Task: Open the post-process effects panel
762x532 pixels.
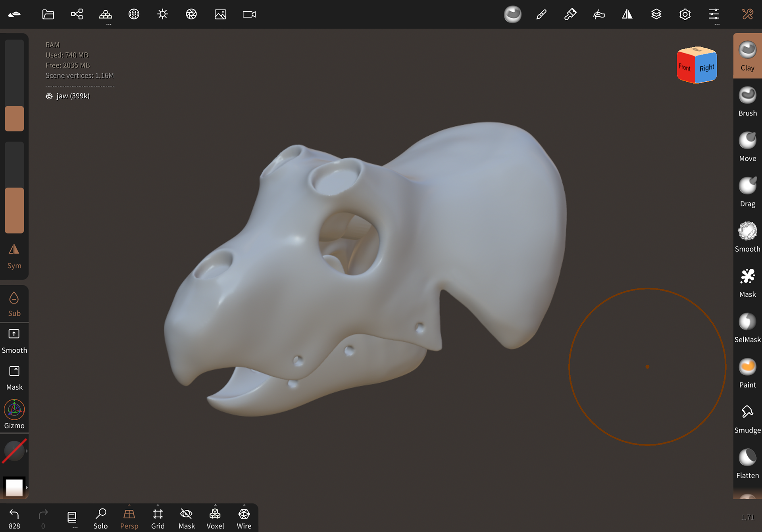Action: point(191,14)
